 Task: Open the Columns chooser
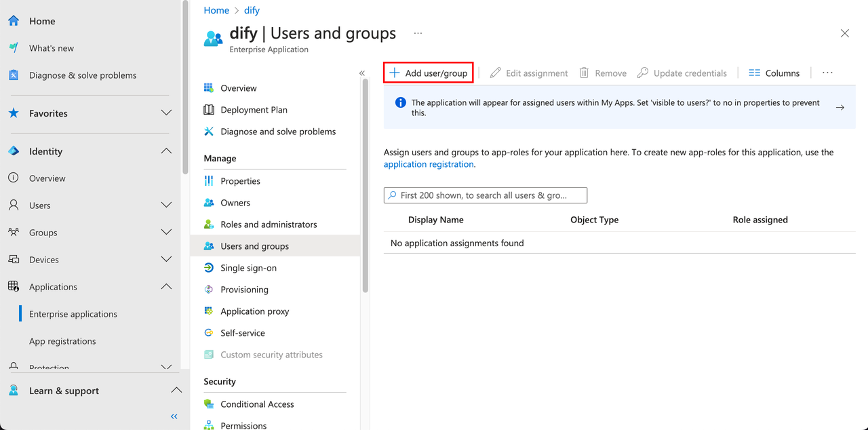774,73
